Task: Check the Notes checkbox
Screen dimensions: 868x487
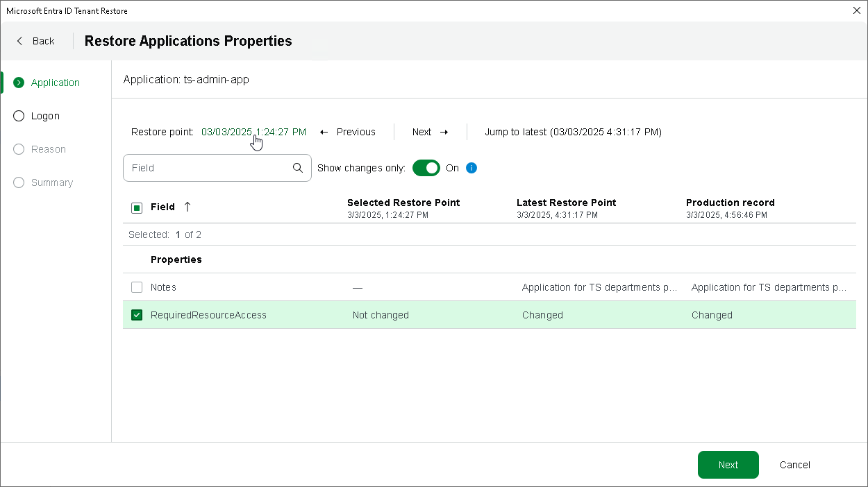Action: point(137,287)
